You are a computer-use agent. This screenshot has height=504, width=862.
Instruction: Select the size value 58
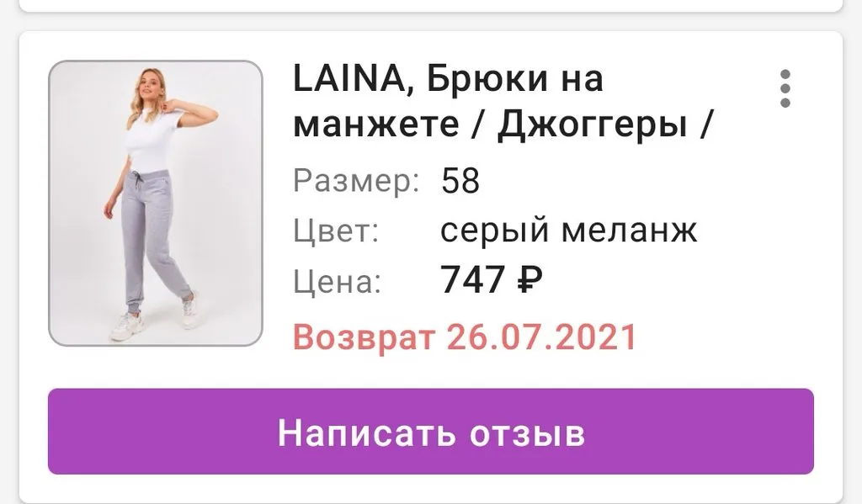click(460, 181)
